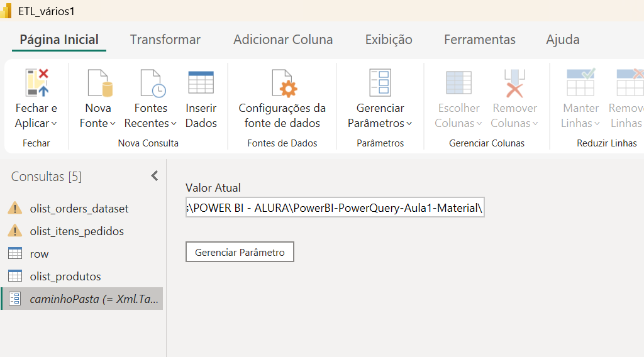Expand the Escolher Colunas dropdown arrow

click(479, 124)
